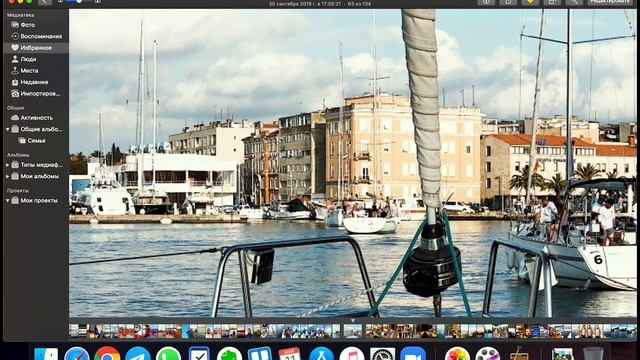640x360 pixels.
Task: Open the Trash in the Dock
Action: click(593, 354)
